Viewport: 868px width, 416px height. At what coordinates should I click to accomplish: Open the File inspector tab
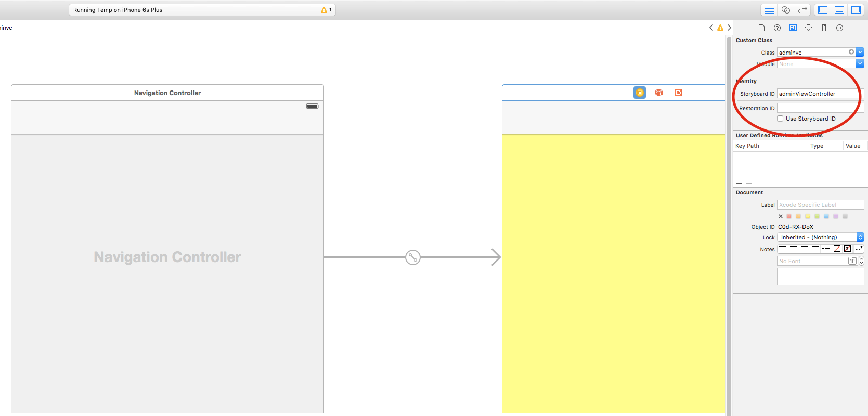pos(761,28)
